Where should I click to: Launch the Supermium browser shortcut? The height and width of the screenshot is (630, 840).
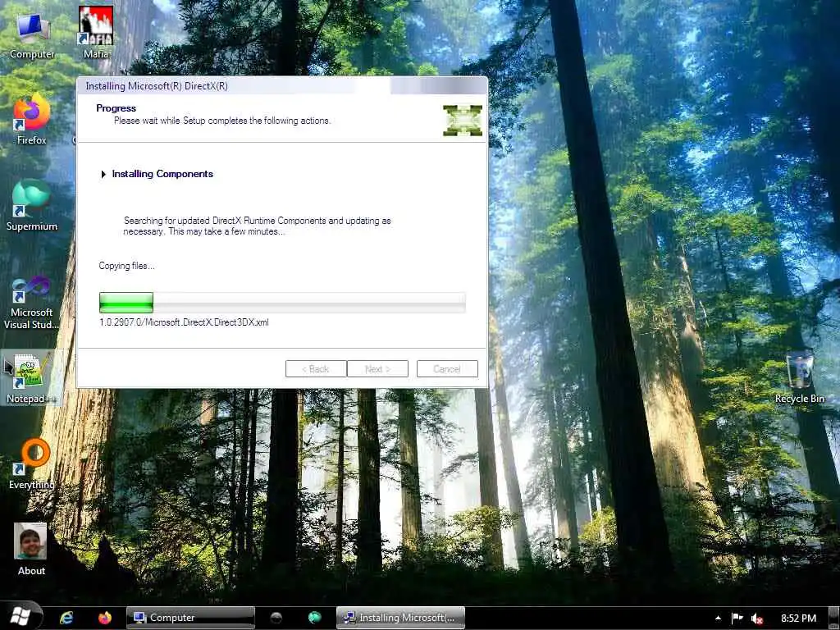click(32, 204)
